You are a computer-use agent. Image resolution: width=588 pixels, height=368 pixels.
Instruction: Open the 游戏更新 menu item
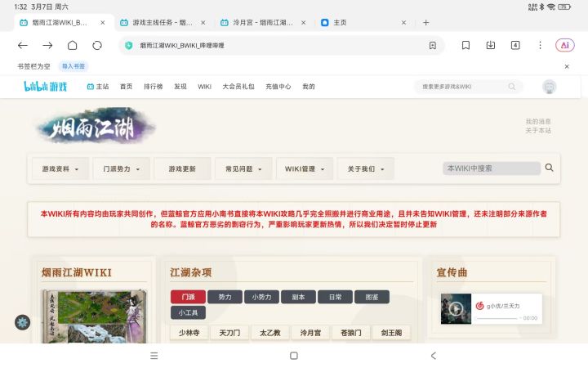point(182,169)
